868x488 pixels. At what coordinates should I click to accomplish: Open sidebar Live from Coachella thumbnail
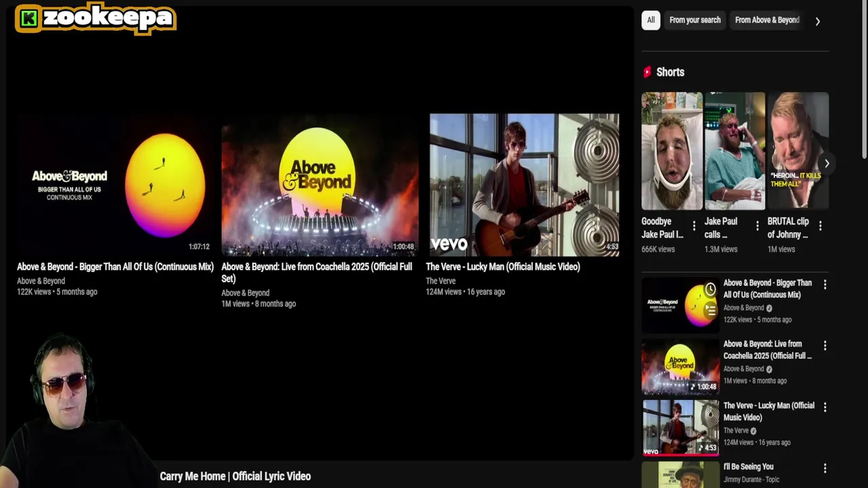click(x=681, y=367)
